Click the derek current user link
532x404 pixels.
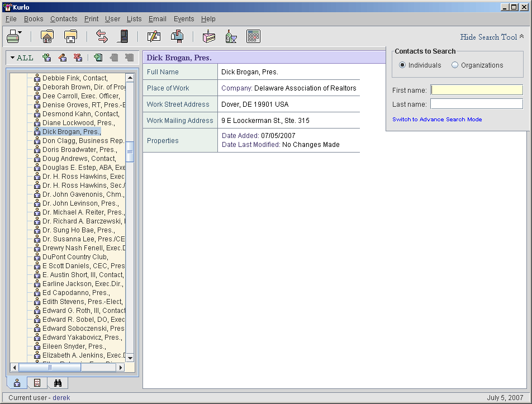tap(61, 398)
